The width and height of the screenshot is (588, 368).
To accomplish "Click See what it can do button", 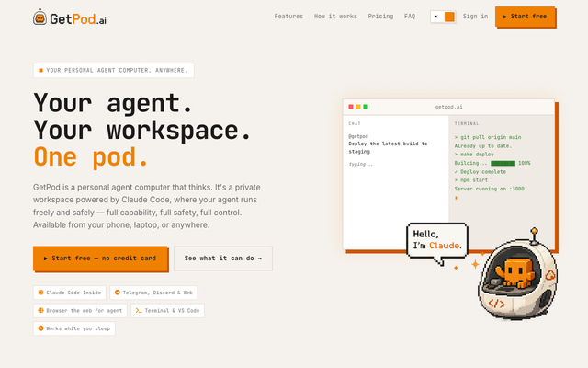I will (223, 258).
